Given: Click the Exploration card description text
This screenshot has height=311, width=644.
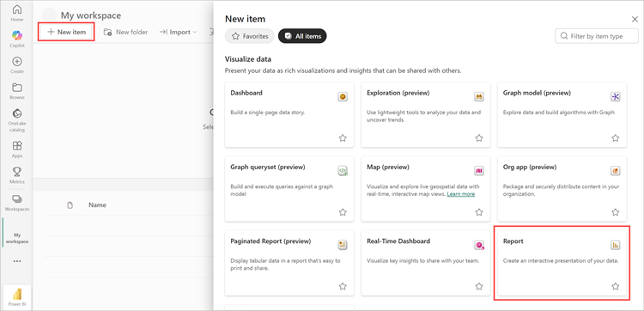Looking at the screenshot, I should click(424, 116).
